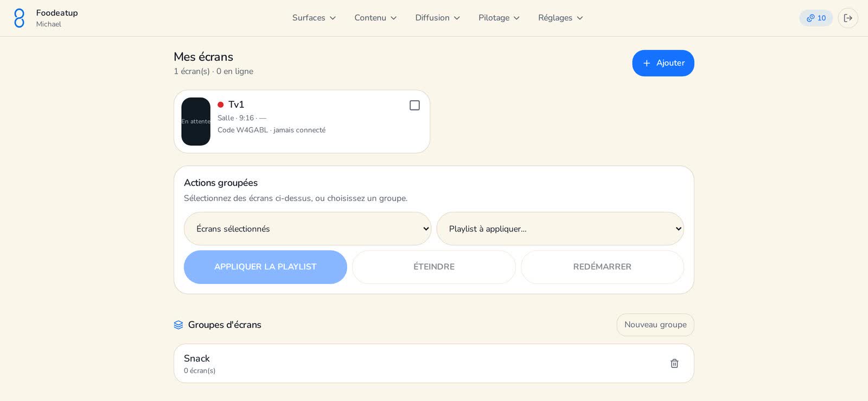Click the Actions groupées heading
Viewport: 868px width, 401px height.
pos(221,183)
